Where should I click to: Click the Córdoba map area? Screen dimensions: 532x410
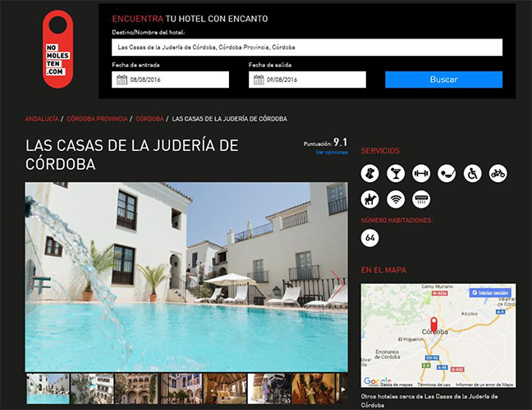(x=438, y=335)
